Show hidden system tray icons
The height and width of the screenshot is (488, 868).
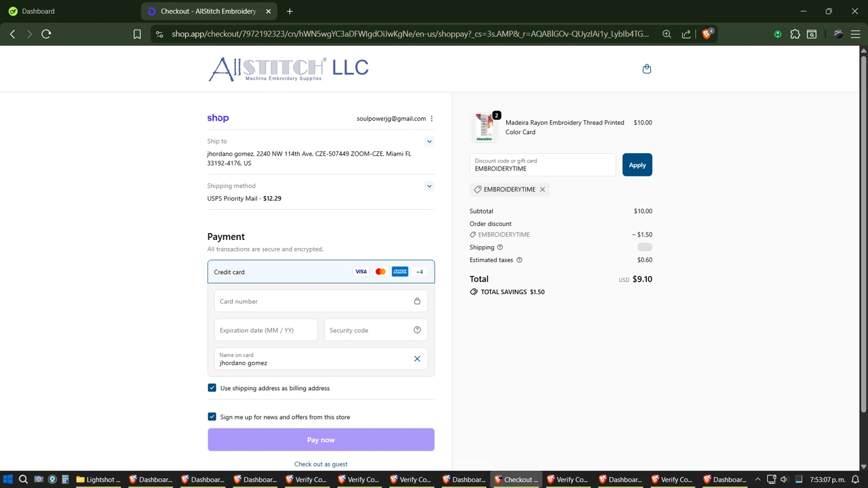tap(757, 479)
